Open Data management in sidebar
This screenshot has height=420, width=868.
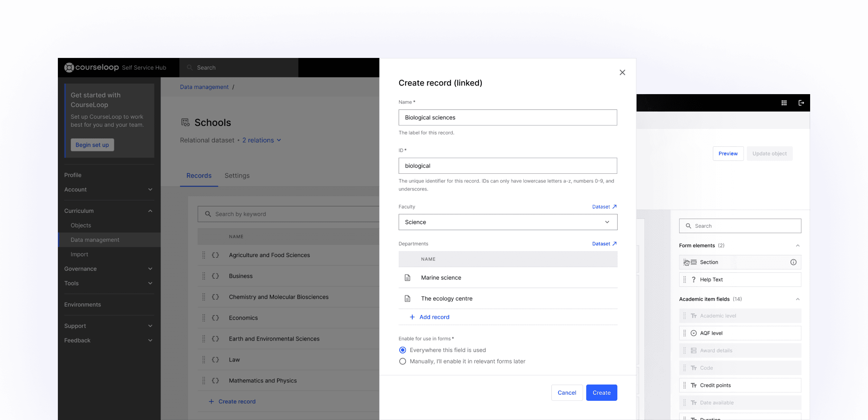pos(95,240)
